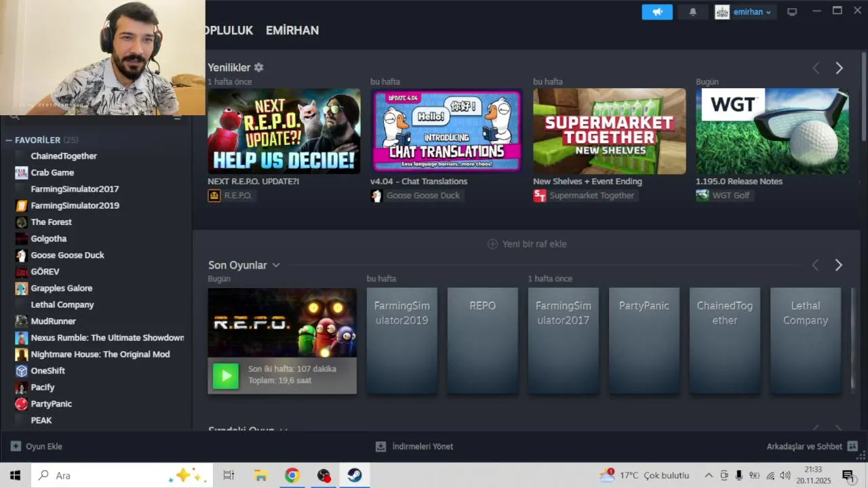Click Oyun Ekle label
Viewport: 868px width, 488px height.
44,447
